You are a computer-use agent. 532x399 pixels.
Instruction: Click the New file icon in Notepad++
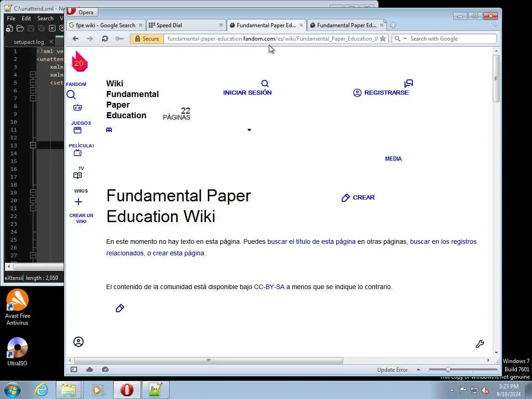[10, 29]
